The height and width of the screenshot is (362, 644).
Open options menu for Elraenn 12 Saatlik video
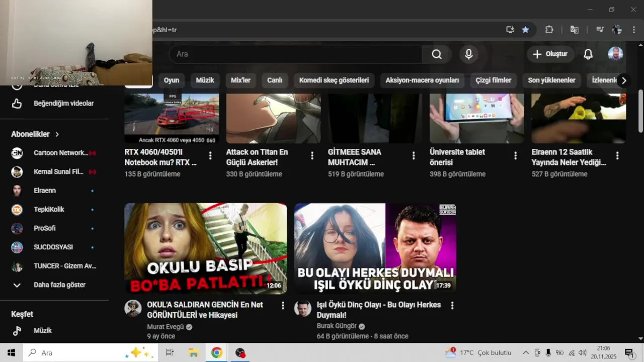click(x=617, y=156)
